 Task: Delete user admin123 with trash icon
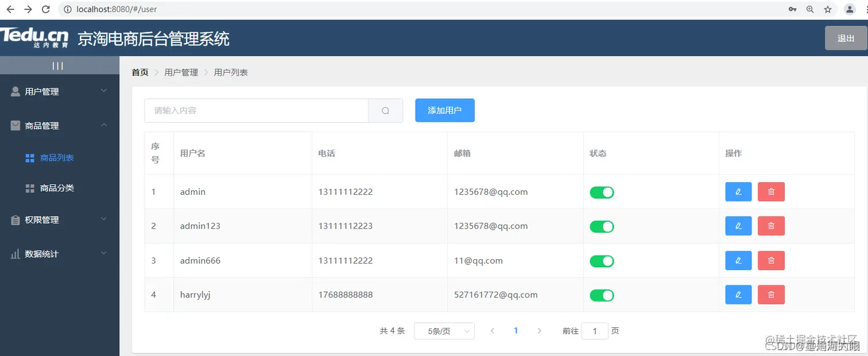pos(771,226)
